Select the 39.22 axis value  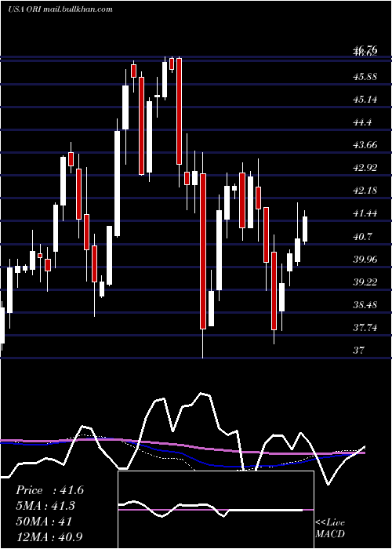pos(365,282)
